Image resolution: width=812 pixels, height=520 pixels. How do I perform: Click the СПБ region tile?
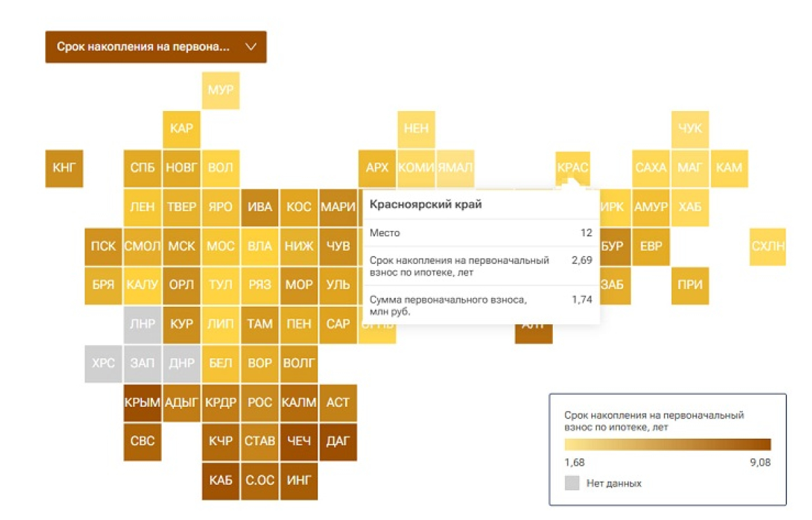(142, 168)
